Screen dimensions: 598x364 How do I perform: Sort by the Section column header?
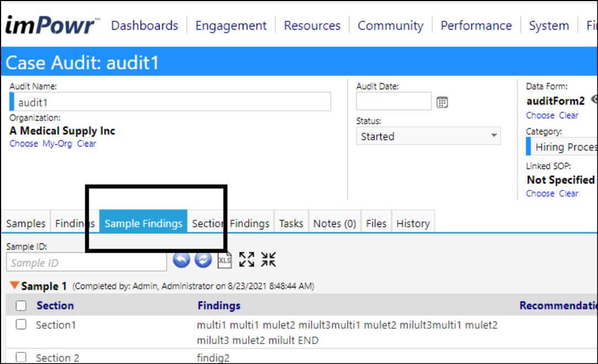pyautogui.click(x=55, y=306)
